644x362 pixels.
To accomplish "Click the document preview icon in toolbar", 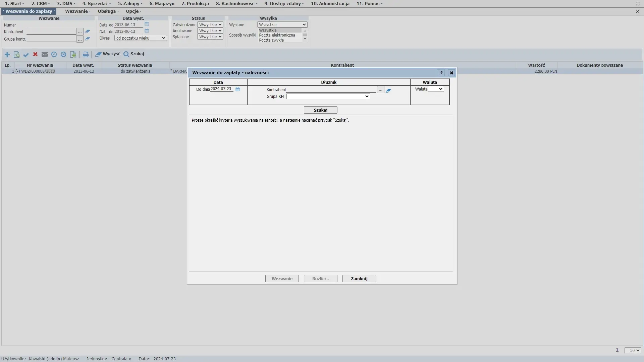I will pos(16,54).
